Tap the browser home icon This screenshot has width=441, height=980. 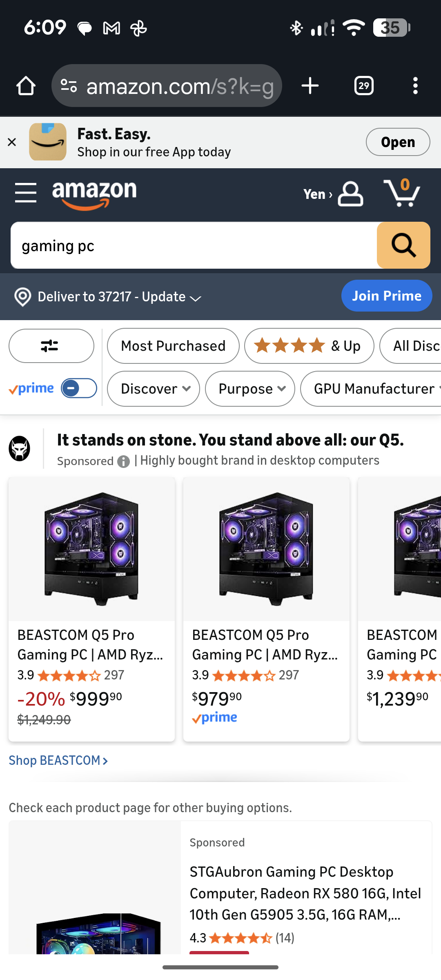(x=26, y=86)
